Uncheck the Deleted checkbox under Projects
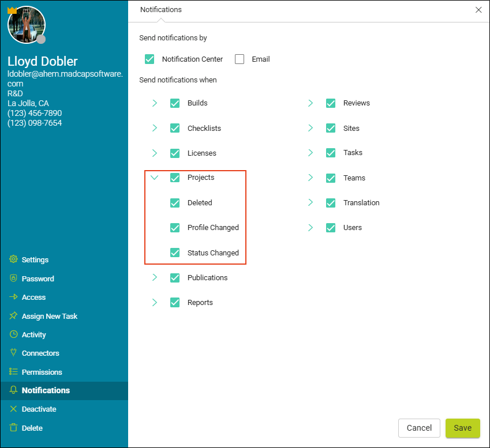 coord(175,203)
